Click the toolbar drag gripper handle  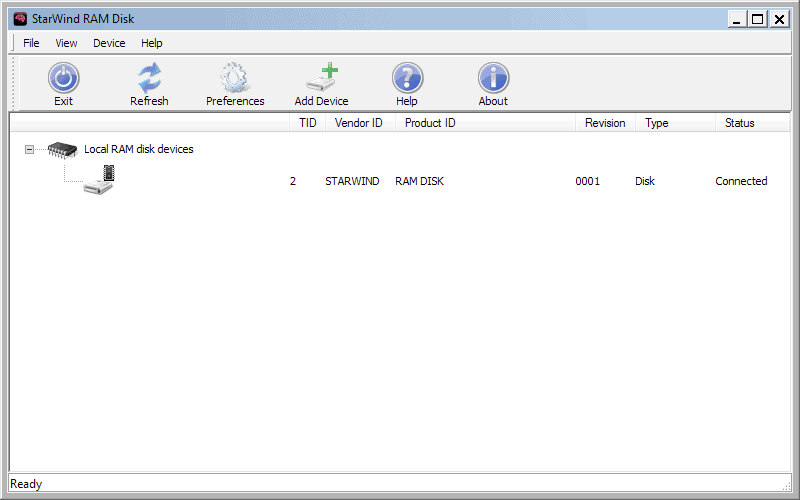tap(14, 84)
